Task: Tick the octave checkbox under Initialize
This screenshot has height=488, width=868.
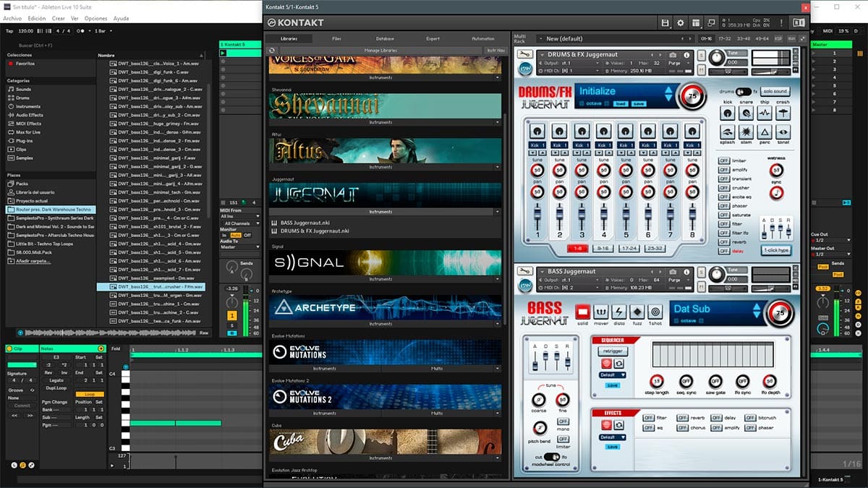Action: (583, 104)
